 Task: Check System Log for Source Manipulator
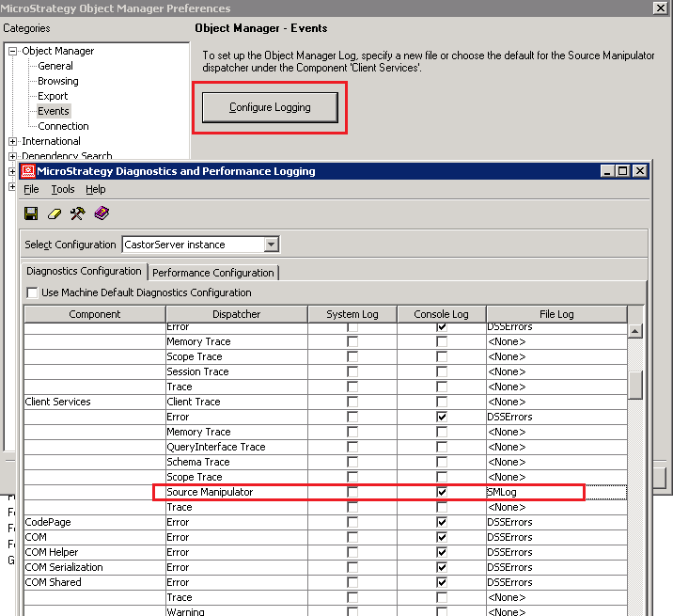(x=352, y=492)
